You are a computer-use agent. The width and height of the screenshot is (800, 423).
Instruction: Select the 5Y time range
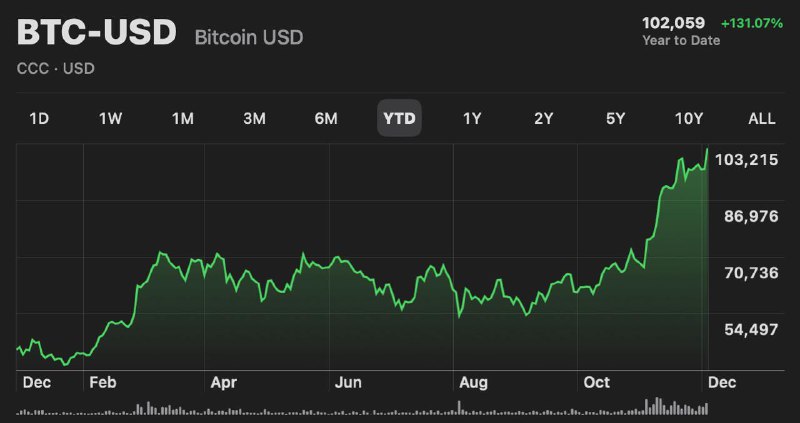click(x=615, y=118)
